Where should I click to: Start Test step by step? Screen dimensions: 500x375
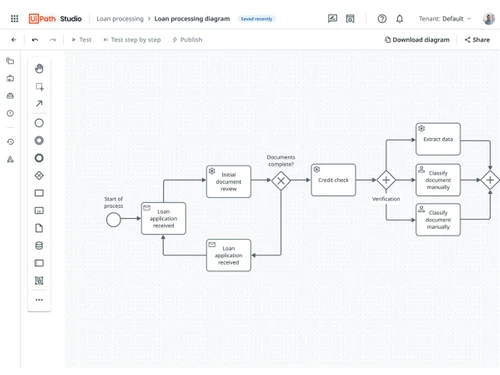132,40
